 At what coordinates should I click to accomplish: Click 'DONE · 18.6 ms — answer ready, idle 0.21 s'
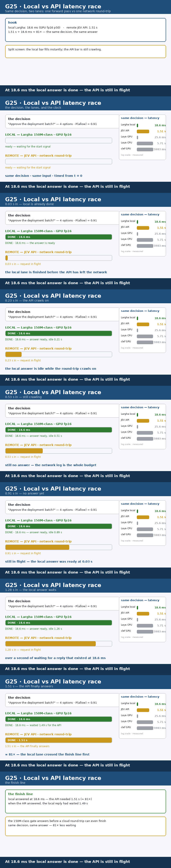click(x=34, y=339)
